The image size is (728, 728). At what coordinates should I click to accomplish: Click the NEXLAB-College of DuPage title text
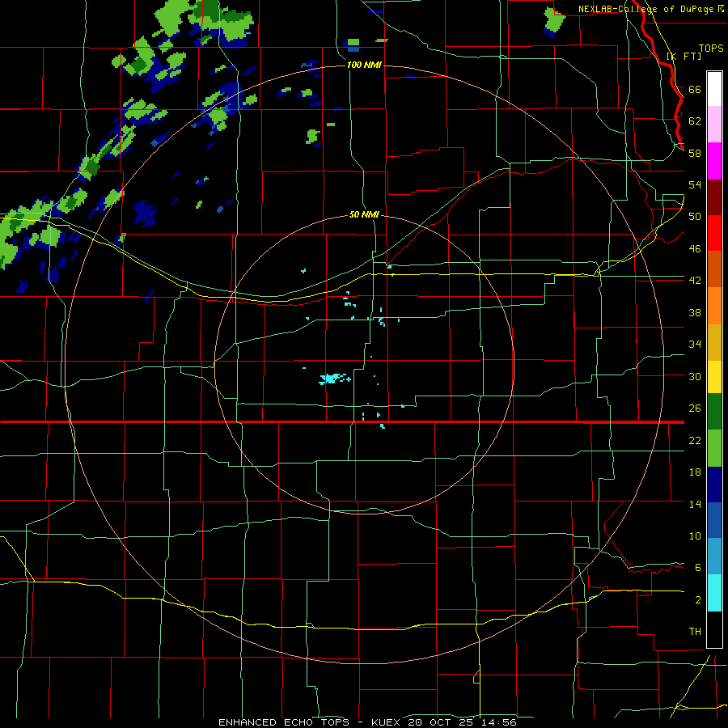[x=647, y=9]
